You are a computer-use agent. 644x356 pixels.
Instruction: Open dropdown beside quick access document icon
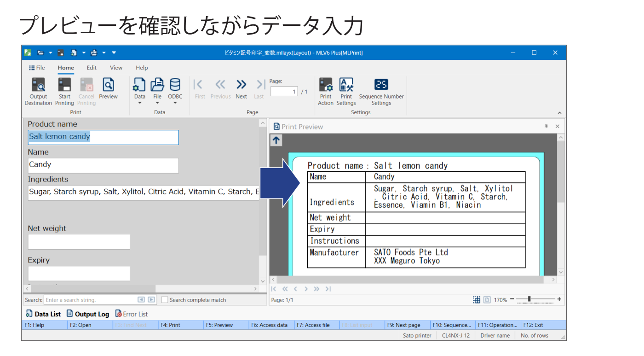point(84,53)
